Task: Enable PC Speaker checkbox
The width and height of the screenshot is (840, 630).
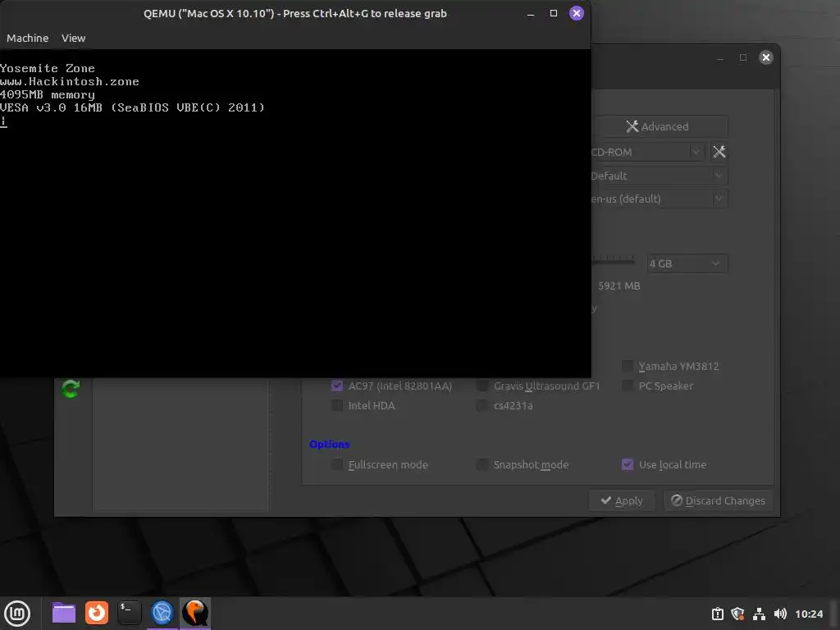Action: click(628, 386)
